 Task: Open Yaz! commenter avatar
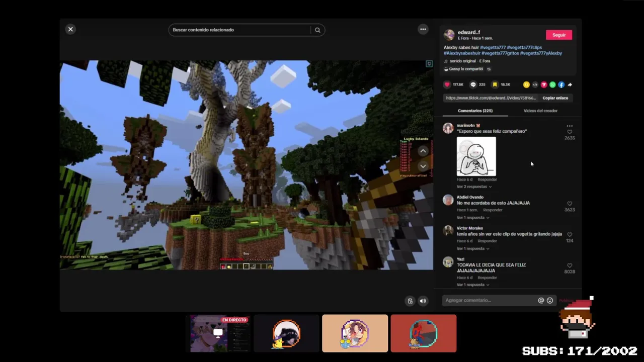tap(448, 262)
